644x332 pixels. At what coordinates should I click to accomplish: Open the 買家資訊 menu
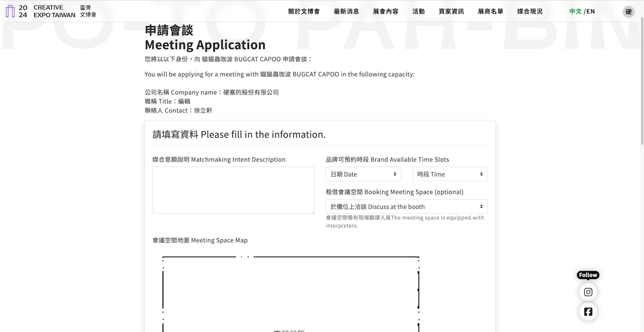[x=451, y=11]
